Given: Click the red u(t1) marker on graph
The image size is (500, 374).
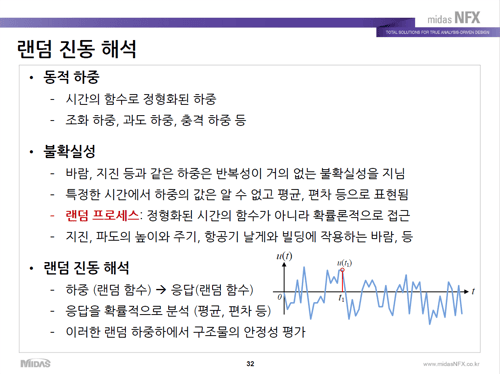Looking at the screenshot, I should point(342,270).
